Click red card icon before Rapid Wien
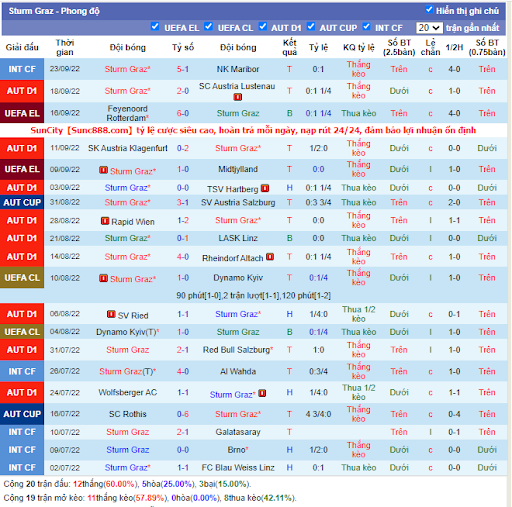Screen dimensions: 512x507 coord(105,221)
